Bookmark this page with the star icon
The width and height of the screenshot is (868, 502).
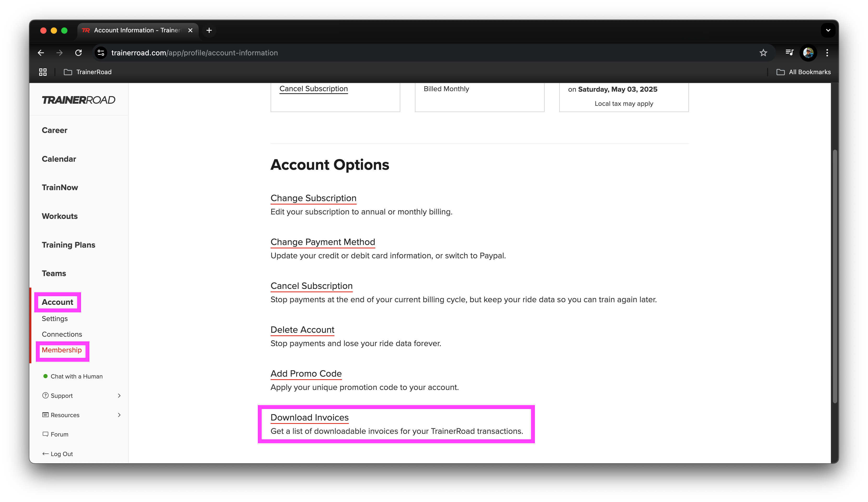tap(763, 53)
